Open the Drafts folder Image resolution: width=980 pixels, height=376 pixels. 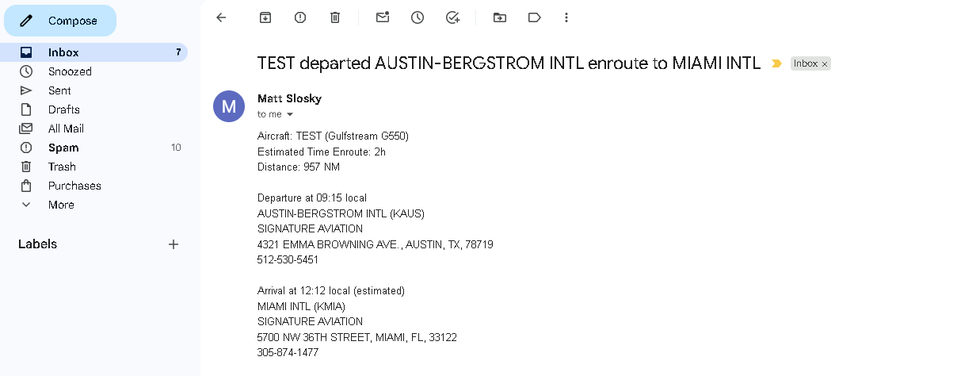coord(63,109)
